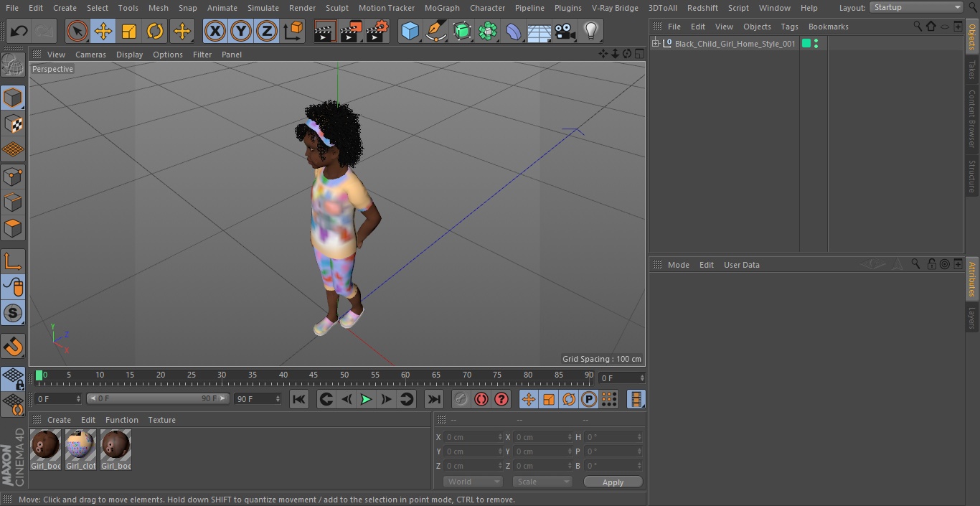
Task: Select the first Girl_bod material thumbnail
Action: coord(45,450)
